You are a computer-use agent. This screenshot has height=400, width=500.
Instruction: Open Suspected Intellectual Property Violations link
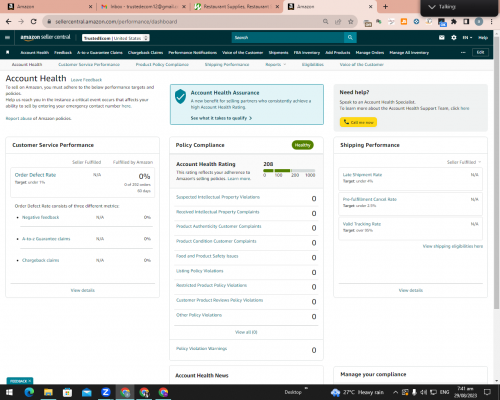[218, 197]
